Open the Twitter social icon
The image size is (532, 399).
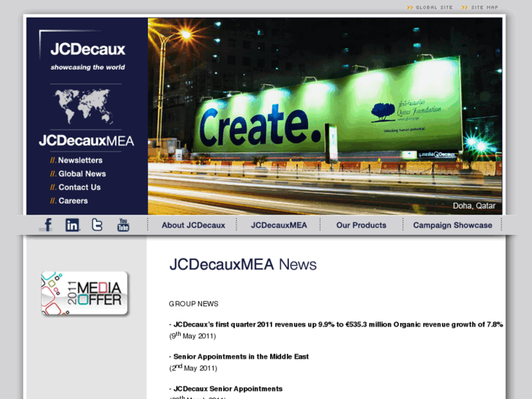pyautogui.click(x=97, y=225)
